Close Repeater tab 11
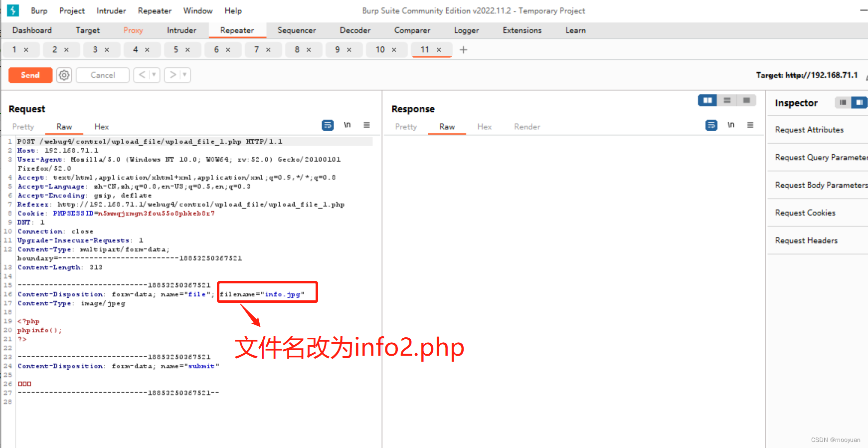The height and width of the screenshot is (448, 868). tap(439, 50)
